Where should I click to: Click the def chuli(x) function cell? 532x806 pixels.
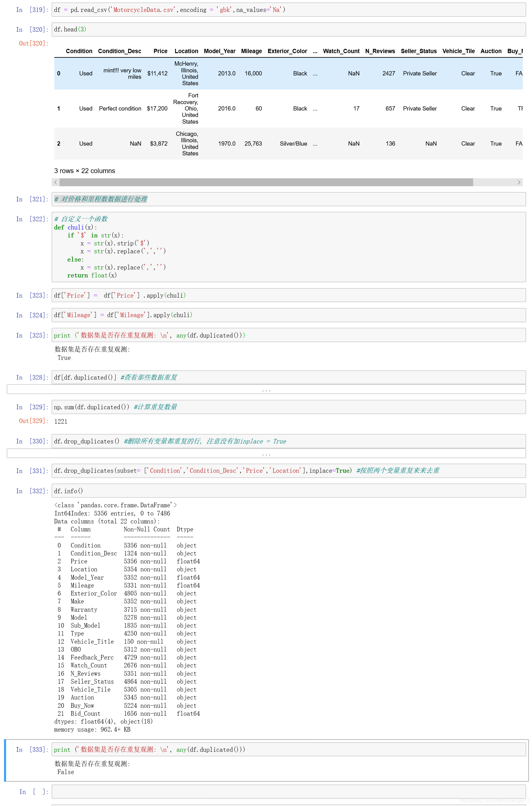click(288, 247)
